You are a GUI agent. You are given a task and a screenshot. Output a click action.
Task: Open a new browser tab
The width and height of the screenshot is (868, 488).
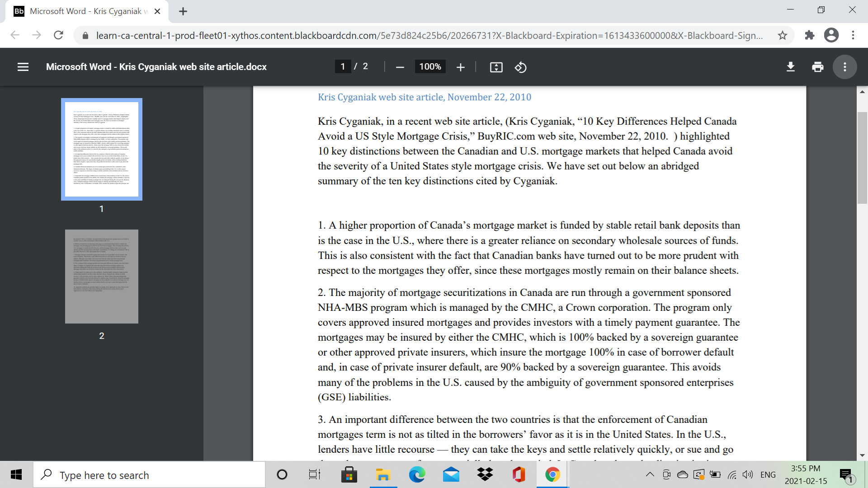pos(183,11)
